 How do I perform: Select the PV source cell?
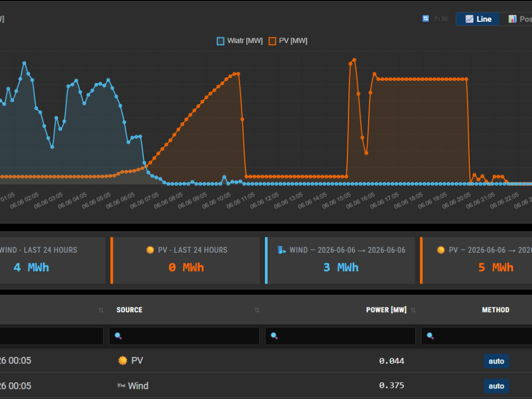pos(184,360)
